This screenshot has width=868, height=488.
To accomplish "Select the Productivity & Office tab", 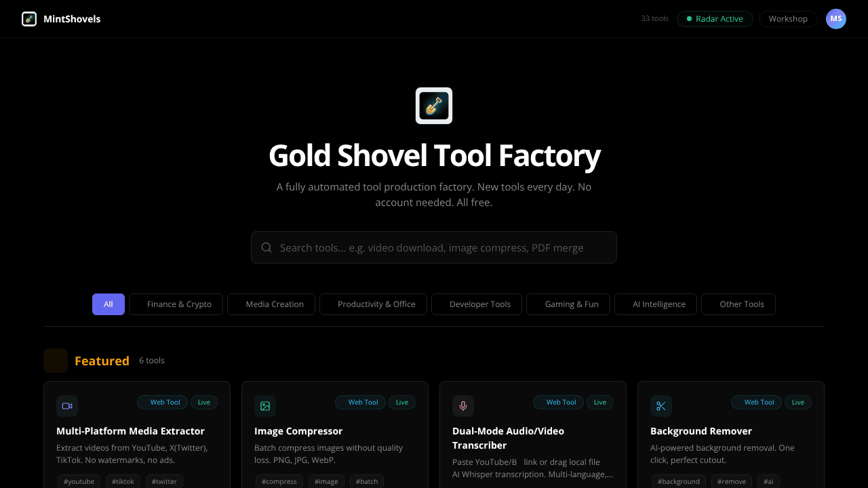I will (373, 304).
